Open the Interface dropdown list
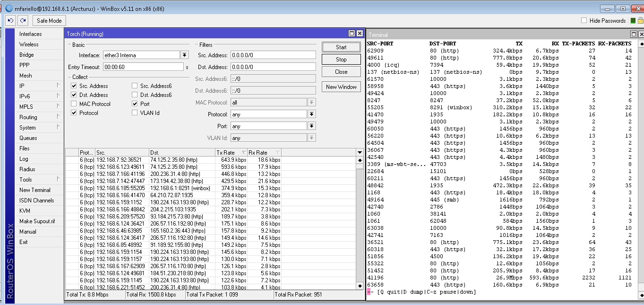Image resolution: width=644 pixels, height=305 pixels. [184, 55]
